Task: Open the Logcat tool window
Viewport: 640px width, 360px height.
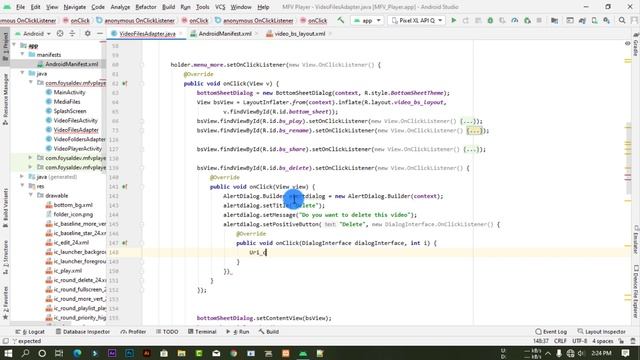Action: (31, 332)
